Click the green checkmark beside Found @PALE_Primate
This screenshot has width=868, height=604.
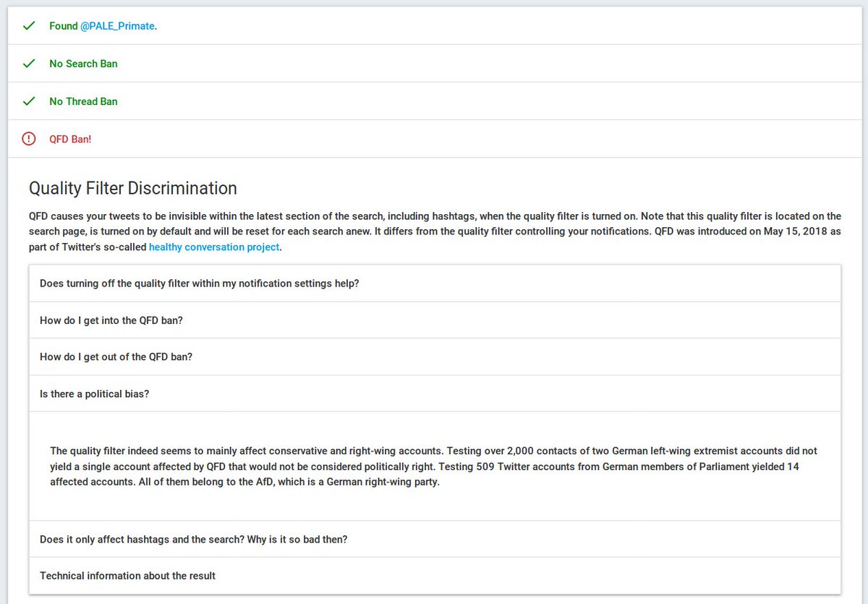[29, 26]
